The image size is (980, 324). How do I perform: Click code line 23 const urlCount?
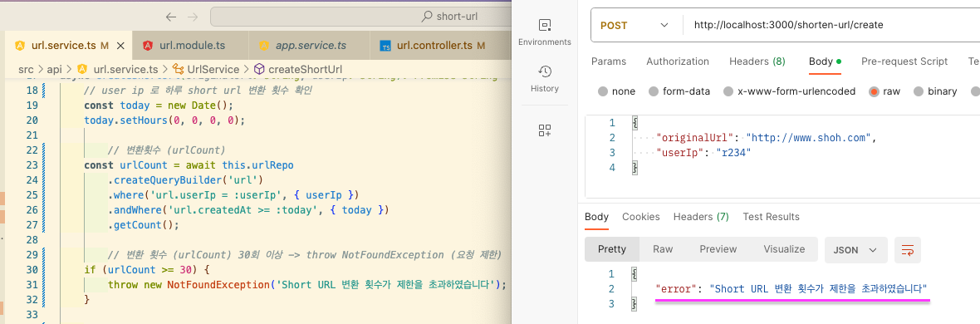(189, 165)
